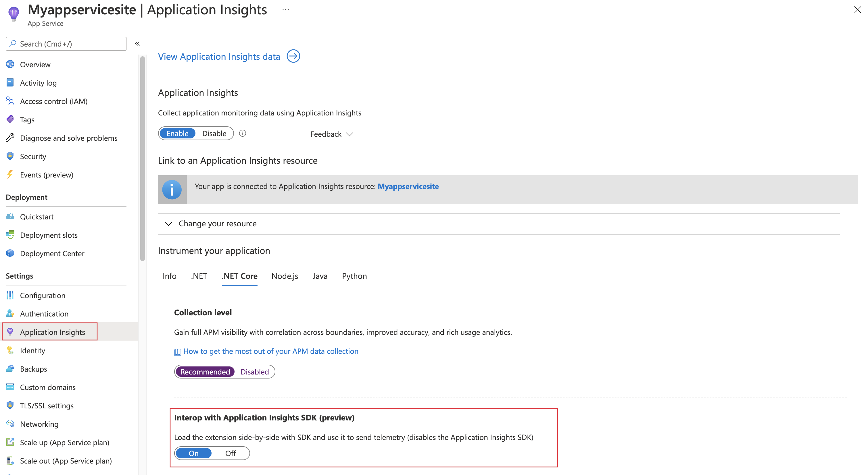
Task: Click the Security sidebar icon
Action: 11,156
